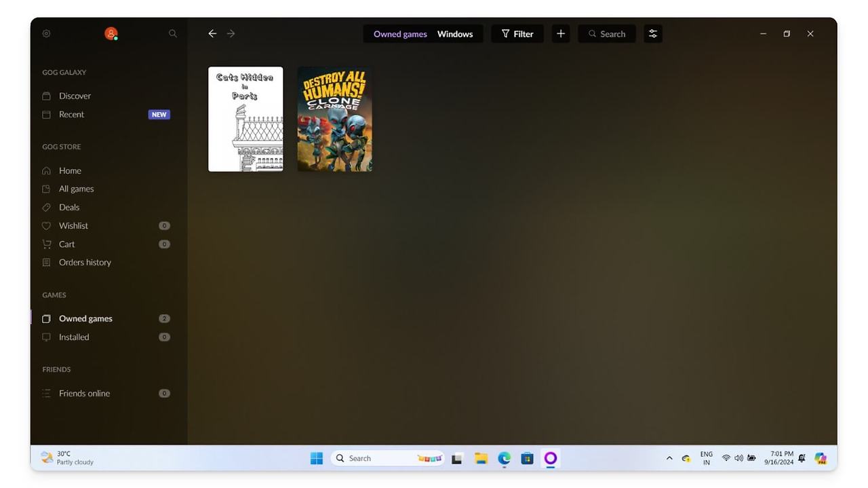Click the Wishlist count badge

(164, 225)
